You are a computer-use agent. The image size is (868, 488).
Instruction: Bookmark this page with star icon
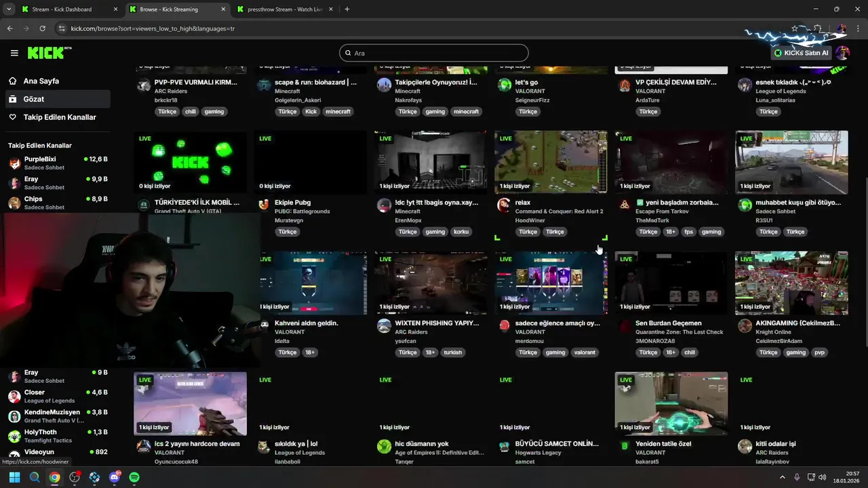point(795,28)
